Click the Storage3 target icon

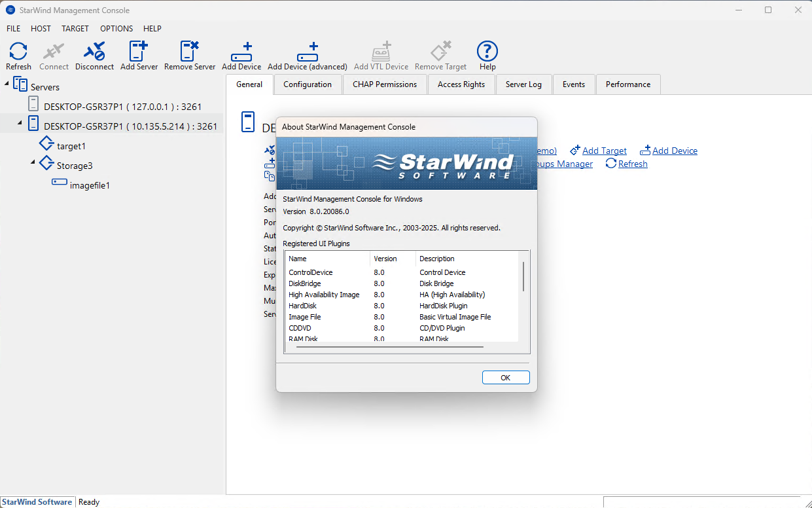coord(46,163)
